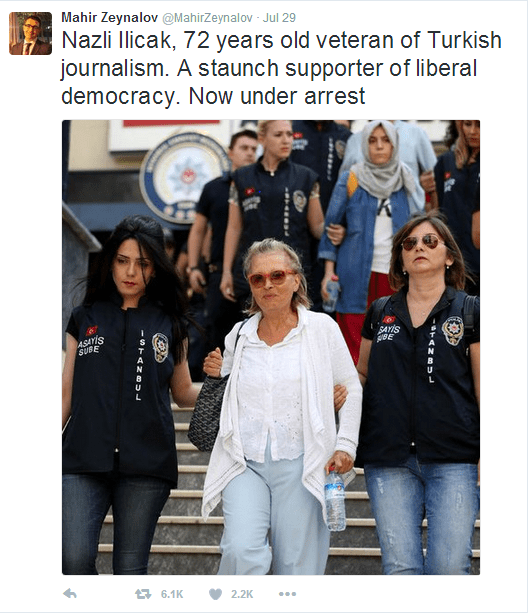Image resolution: width=528 pixels, height=613 pixels.
Task: Click the red sunglasses on the central woman
Action: 272,278
